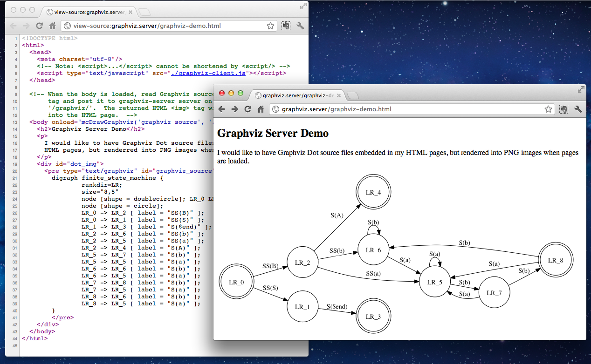Screen dimensions: 591x364
Task: Click the LR_8 node in graph
Action: 556,260
